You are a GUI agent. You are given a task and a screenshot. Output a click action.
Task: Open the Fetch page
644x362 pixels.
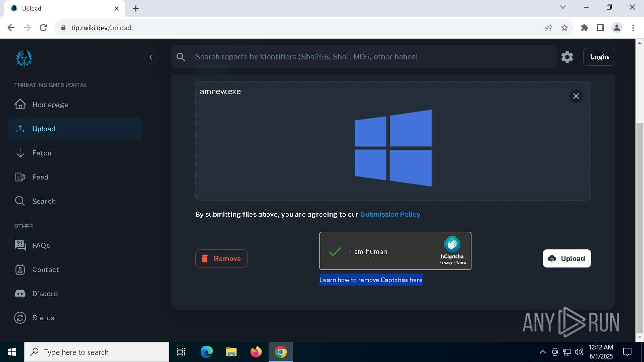coord(75,153)
